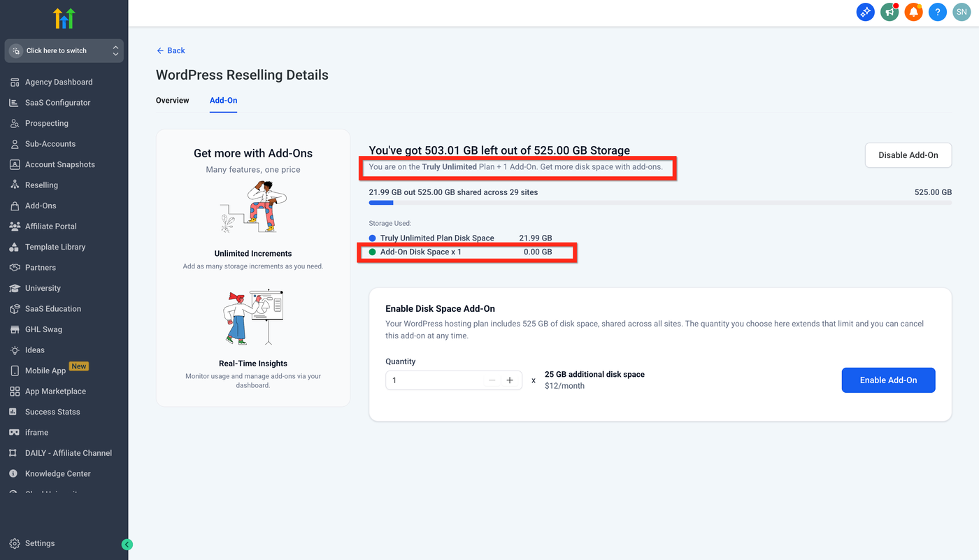Click the Disable Add-On button

point(908,155)
